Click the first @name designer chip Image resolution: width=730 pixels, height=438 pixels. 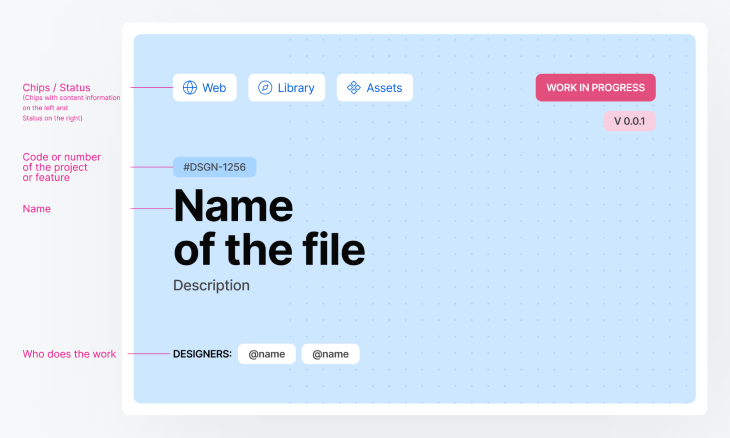[x=267, y=354]
